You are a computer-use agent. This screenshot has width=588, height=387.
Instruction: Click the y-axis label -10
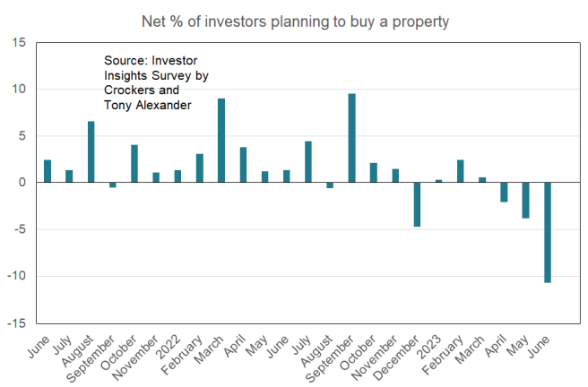(17, 276)
